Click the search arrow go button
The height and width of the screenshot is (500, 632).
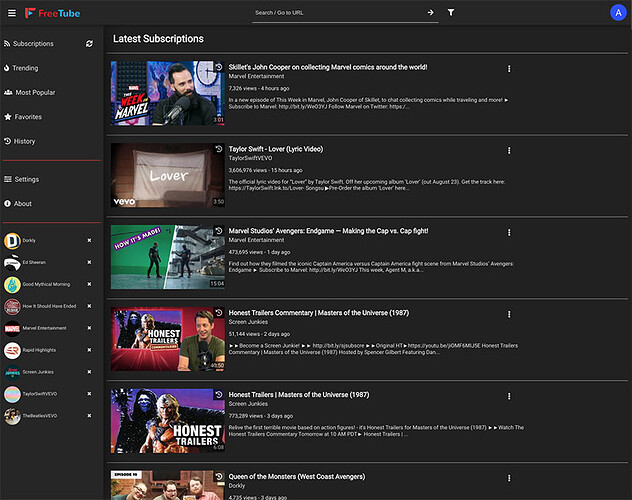pyautogui.click(x=430, y=13)
